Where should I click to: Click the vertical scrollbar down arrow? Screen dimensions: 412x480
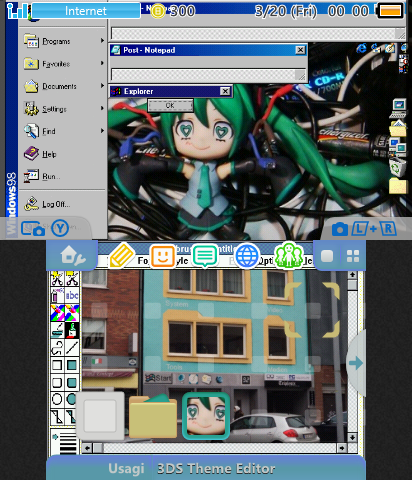click(x=352, y=437)
